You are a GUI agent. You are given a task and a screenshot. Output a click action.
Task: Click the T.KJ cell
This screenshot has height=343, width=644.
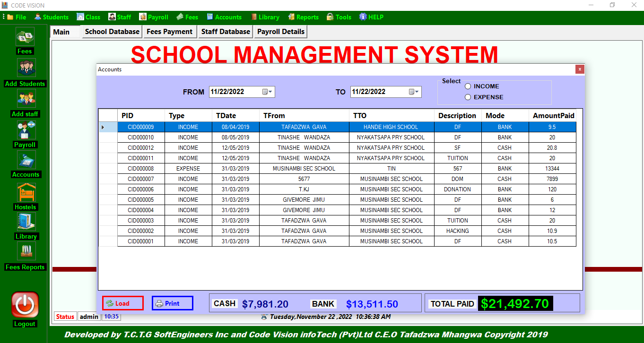pos(304,189)
